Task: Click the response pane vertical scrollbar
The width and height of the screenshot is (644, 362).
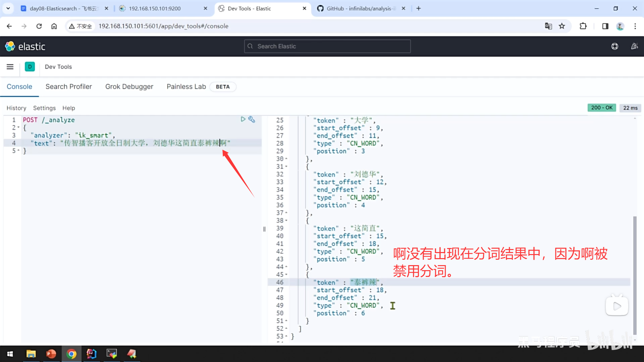Action: click(x=634, y=275)
